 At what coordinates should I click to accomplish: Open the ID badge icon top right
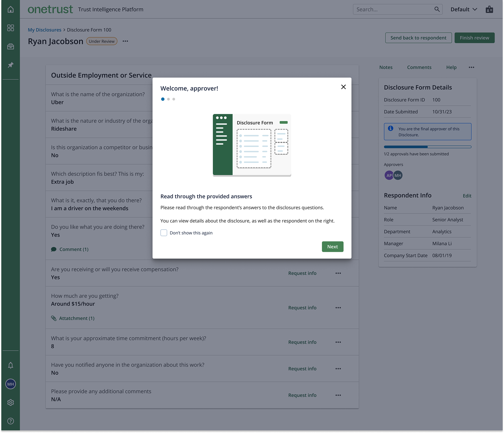489,9
